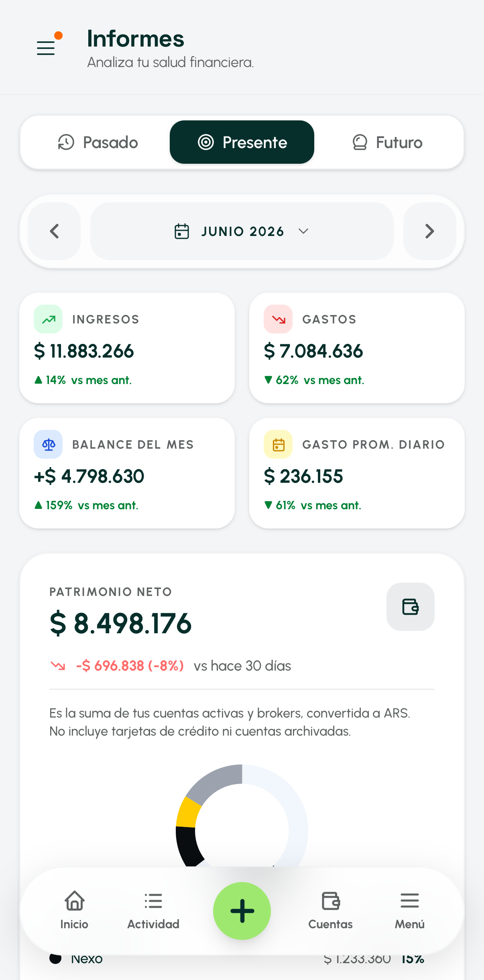
Task: Go to previous month with left chevron
Action: point(54,231)
